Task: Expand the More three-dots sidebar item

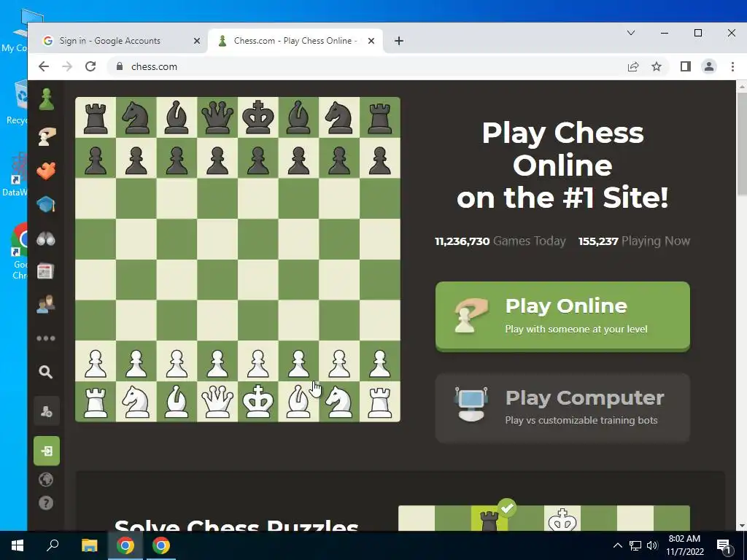Action: (46, 338)
